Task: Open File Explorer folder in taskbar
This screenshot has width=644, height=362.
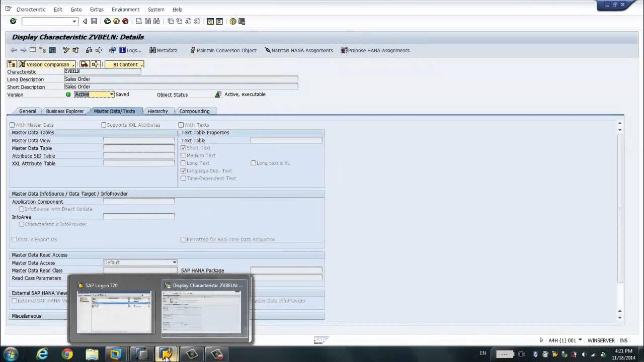Action: (92, 354)
